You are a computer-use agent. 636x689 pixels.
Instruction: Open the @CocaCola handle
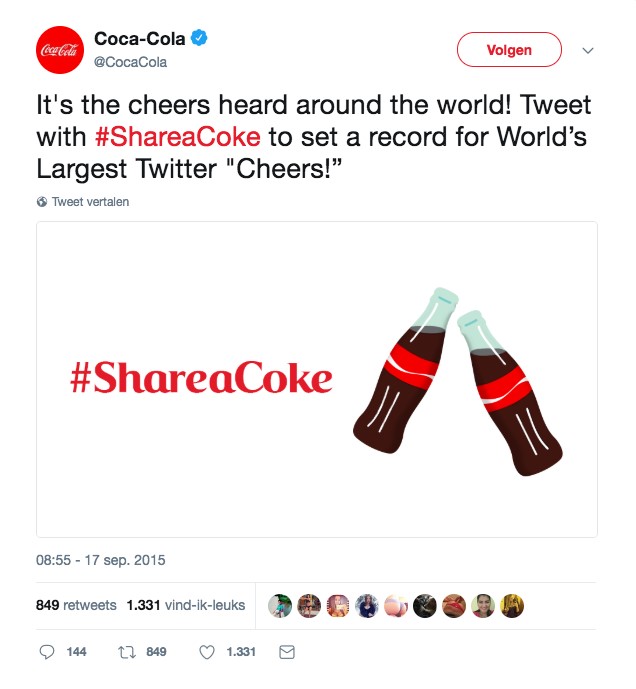(130, 62)
